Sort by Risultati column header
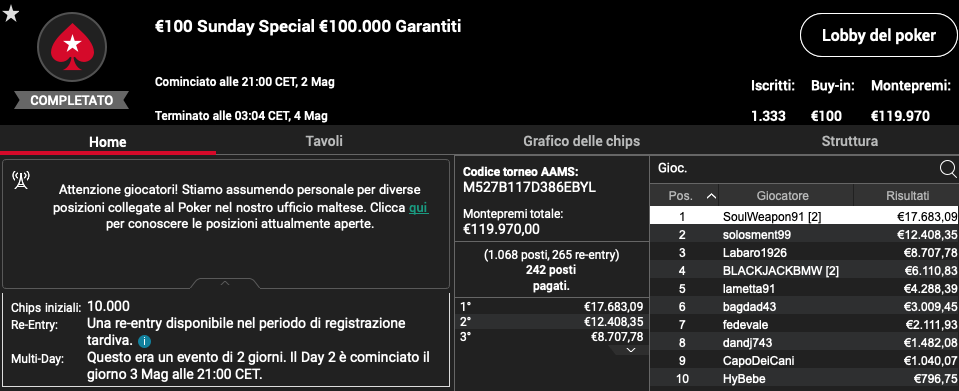Image resolution: width=959 pixels, height=391 pixels. coord(908,196)
